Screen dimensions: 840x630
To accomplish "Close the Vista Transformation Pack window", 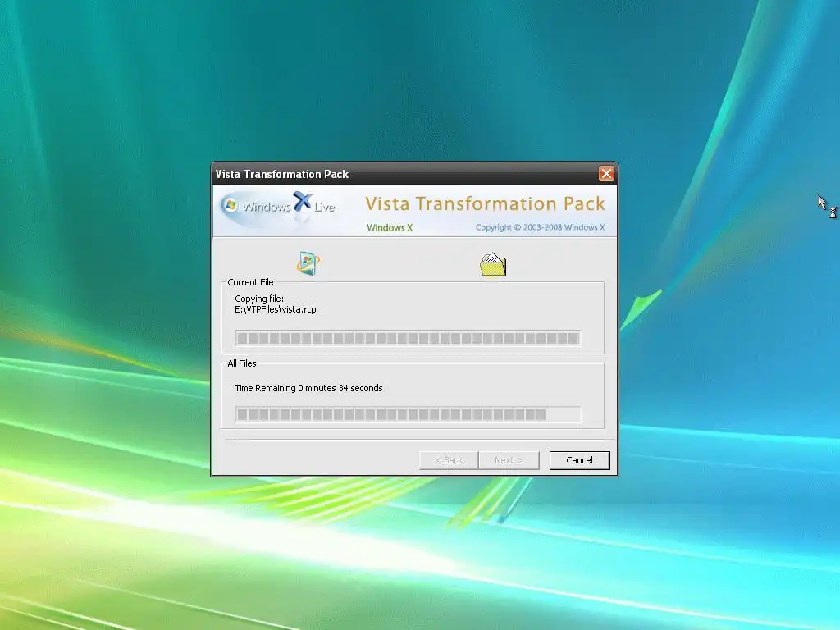I will tap(606, 174).
